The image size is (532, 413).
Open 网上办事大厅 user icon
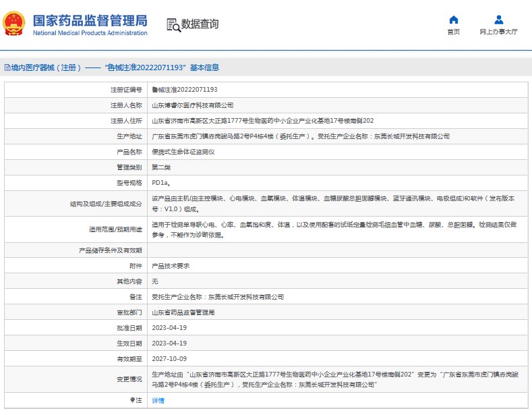pos(499,20)
